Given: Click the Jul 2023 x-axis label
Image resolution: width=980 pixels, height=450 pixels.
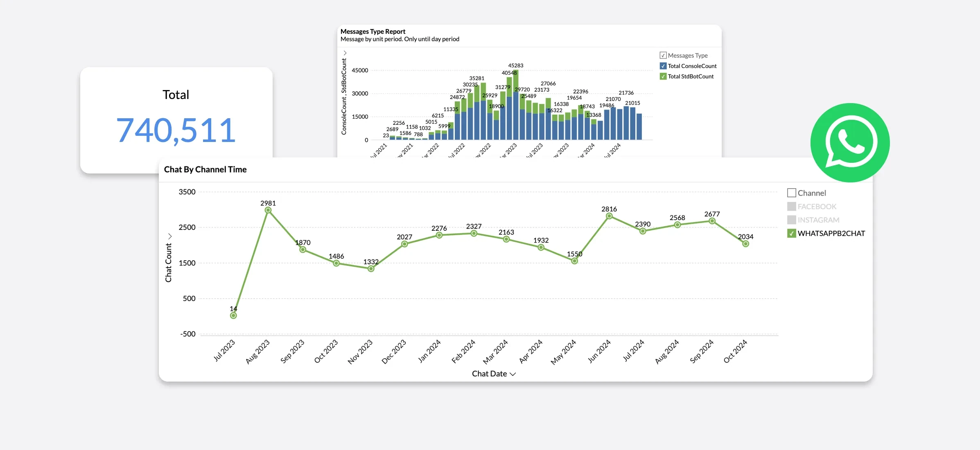Looking at the screenshot, I should (224, 350).
